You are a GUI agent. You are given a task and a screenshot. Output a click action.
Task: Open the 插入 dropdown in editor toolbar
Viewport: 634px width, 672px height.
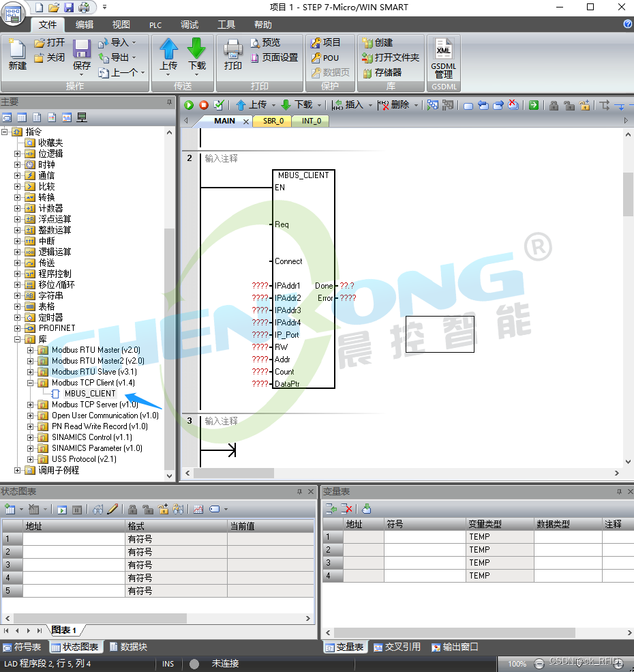coord(370,106)
